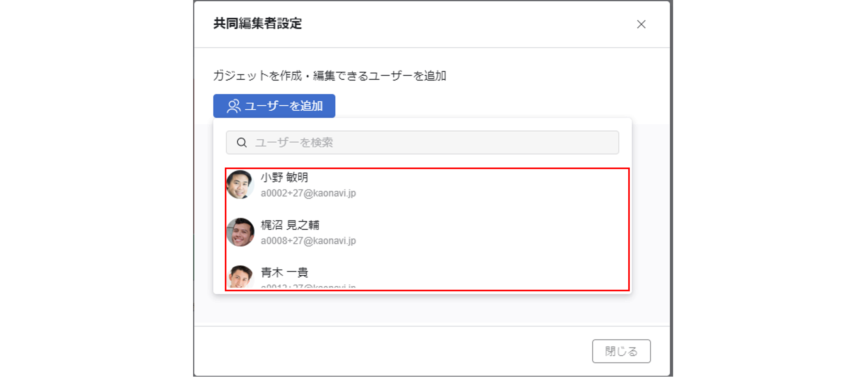Viewport: 868px width, 379px height.
Task: Select 青木 一貴's avatar photo
Action: [240, 277]
